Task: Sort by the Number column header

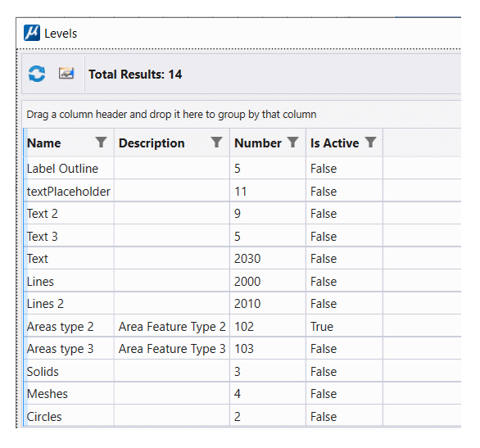Action: pos(258,143)
